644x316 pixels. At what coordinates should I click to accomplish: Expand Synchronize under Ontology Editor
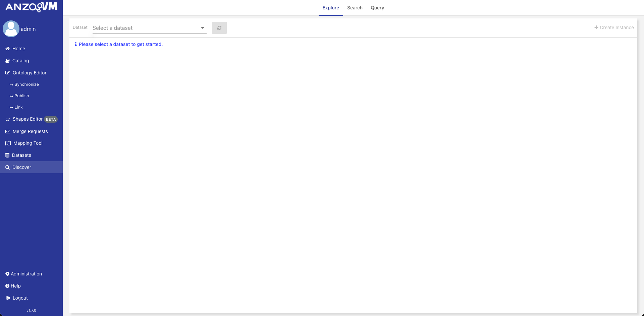(x=26, y=84)
